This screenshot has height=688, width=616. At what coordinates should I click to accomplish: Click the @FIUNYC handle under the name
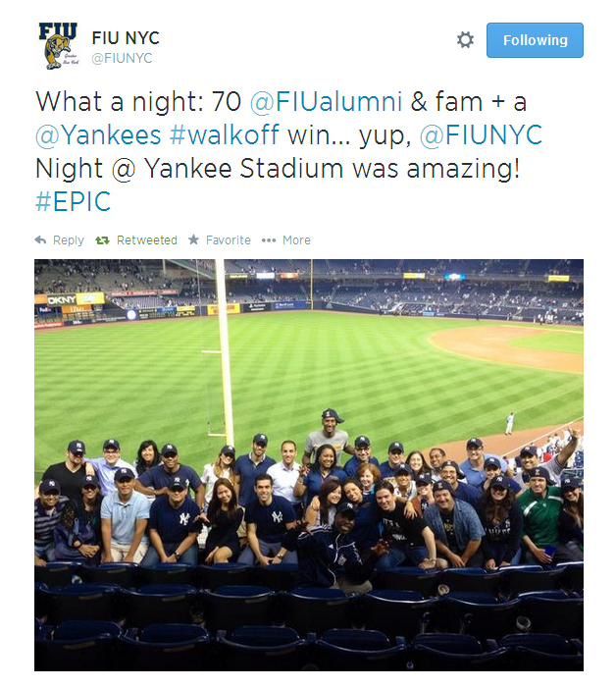pos(122,58)
